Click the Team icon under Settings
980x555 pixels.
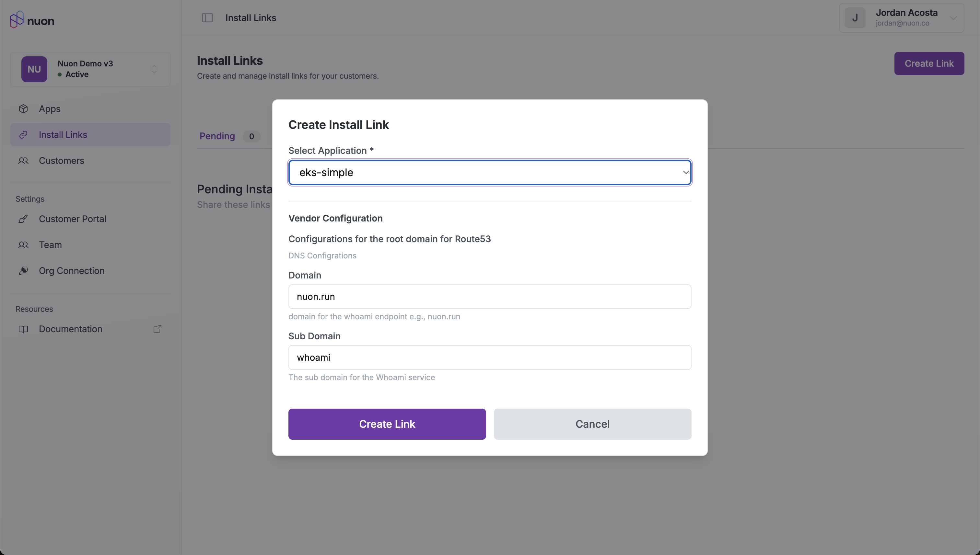click(x=23, y=245)
